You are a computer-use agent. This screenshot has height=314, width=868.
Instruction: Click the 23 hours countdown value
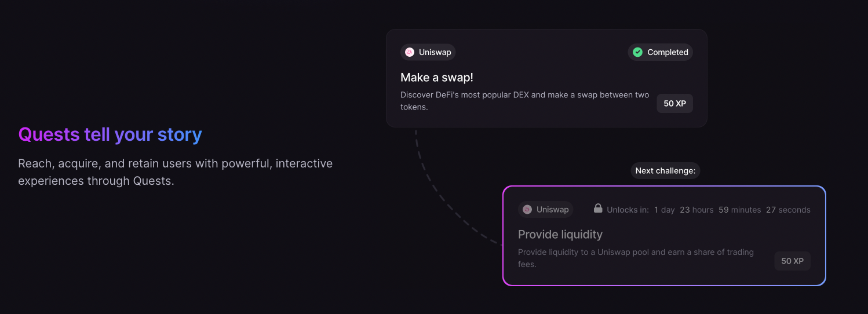tap(696, 210)
